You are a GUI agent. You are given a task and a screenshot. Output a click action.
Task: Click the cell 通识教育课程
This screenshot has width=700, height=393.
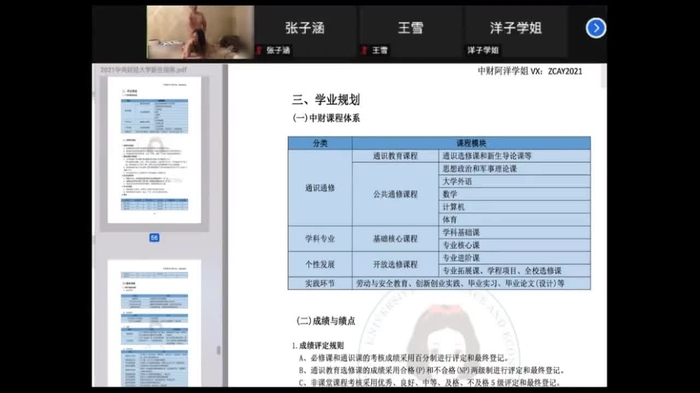point(396,156)
